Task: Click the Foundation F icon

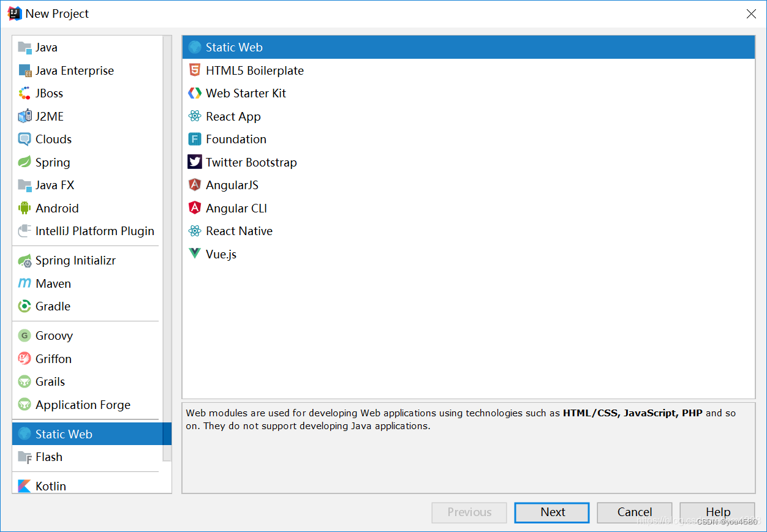Action: click(x=195, y=139)
